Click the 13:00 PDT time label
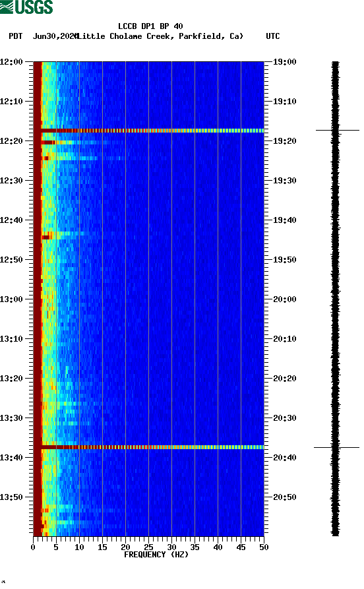Viewport: 364px width, 589px height. (11, 299)
